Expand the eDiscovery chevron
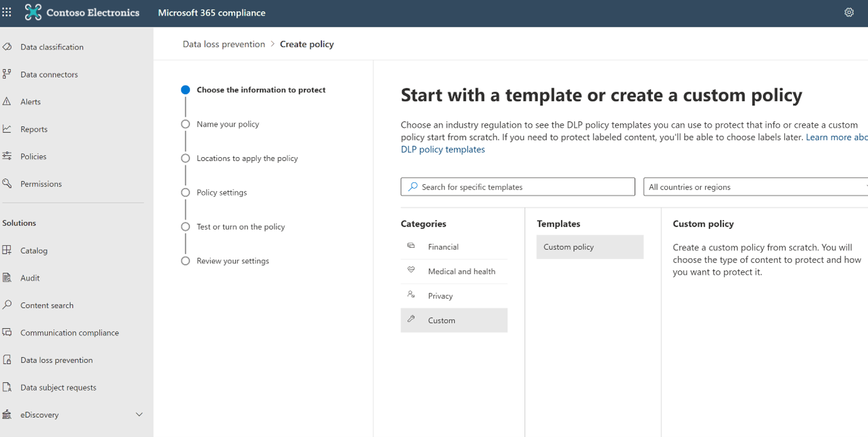 (139, 414)
